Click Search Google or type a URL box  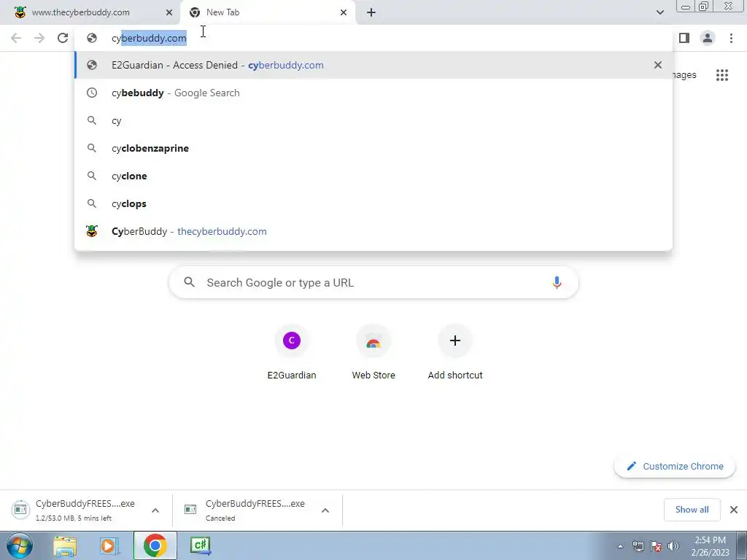pyautogui.click(x=373, y=282)
